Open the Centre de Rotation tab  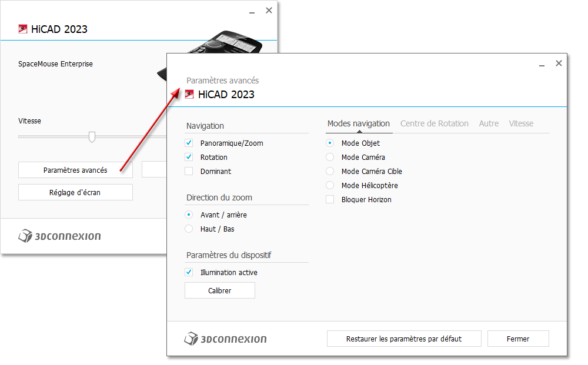pyautogui.click(x=435, y=123)
